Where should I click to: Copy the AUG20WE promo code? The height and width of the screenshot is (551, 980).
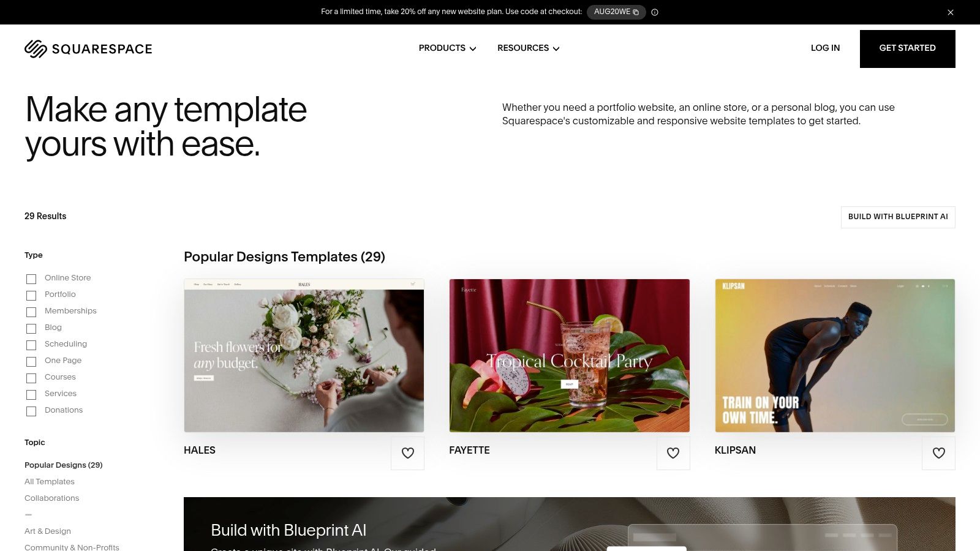(x=616, y=12)
